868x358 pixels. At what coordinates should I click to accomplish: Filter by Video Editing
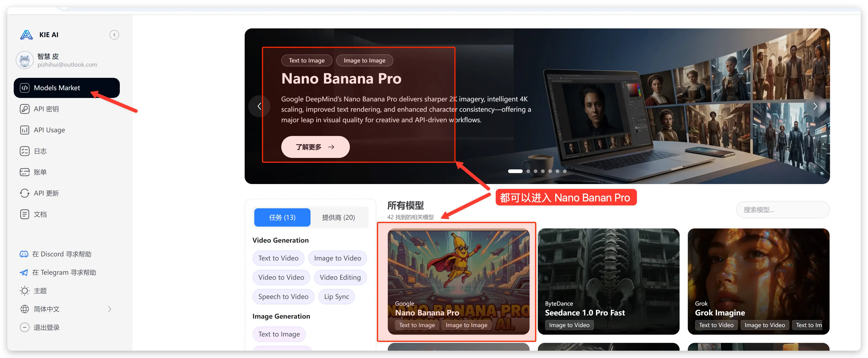[340, 278]
